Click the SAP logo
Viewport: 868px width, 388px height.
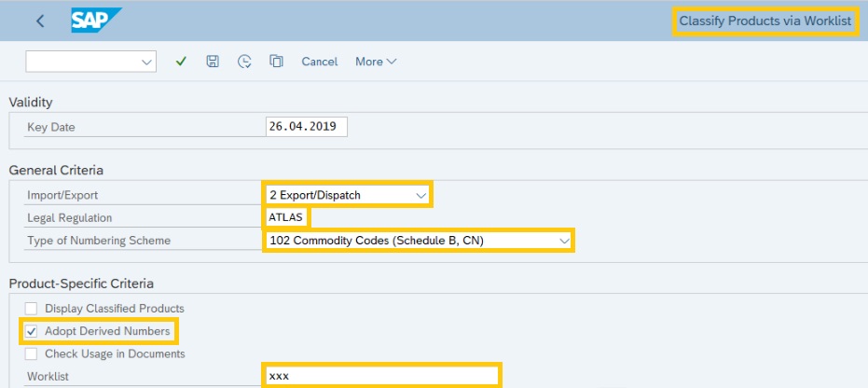(96, 21)
